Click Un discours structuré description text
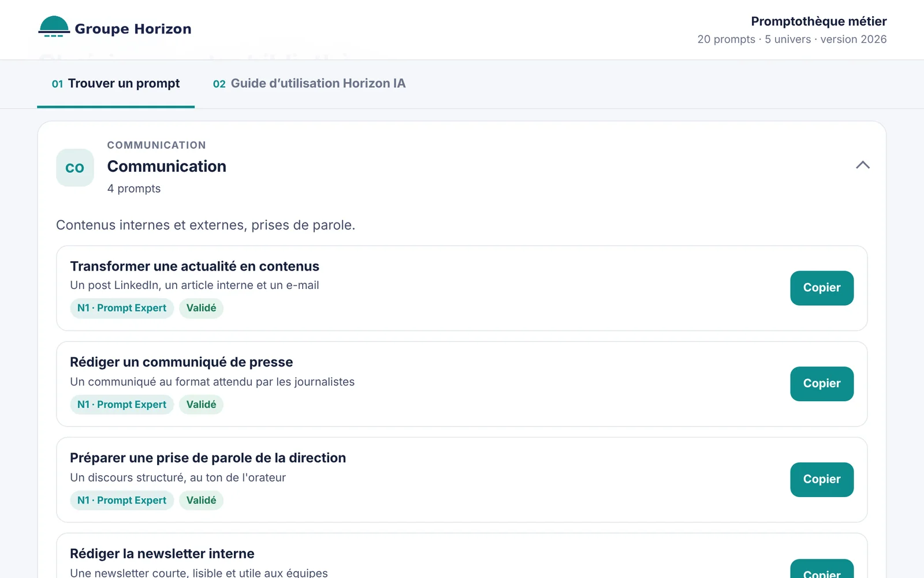This screenshot has width=924, height=578. coord(178,478)
